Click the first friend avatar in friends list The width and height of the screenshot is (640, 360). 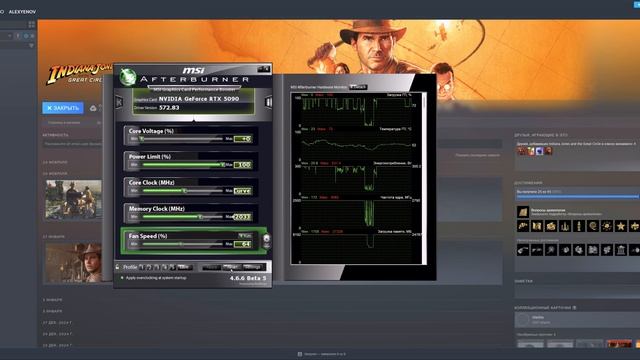click(521, 151)
